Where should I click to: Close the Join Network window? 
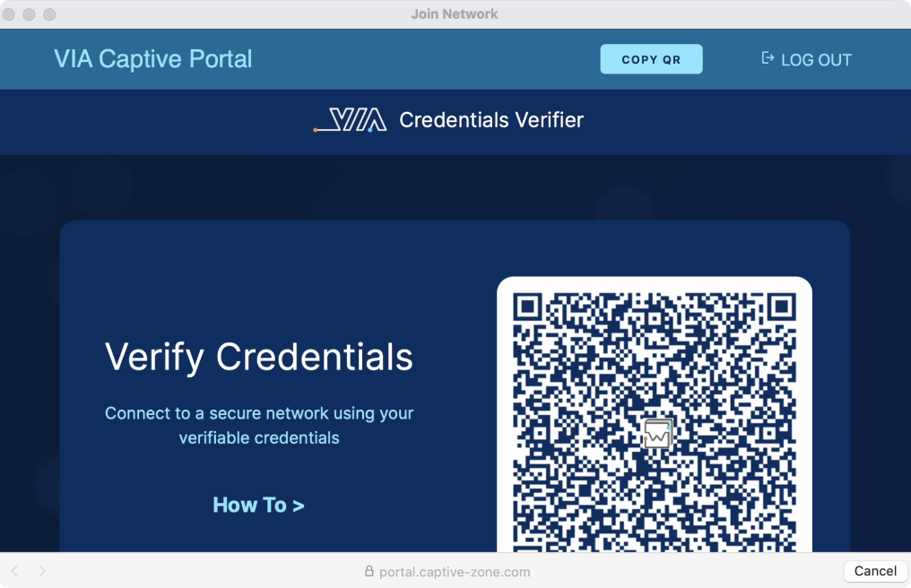click(12, 14)
